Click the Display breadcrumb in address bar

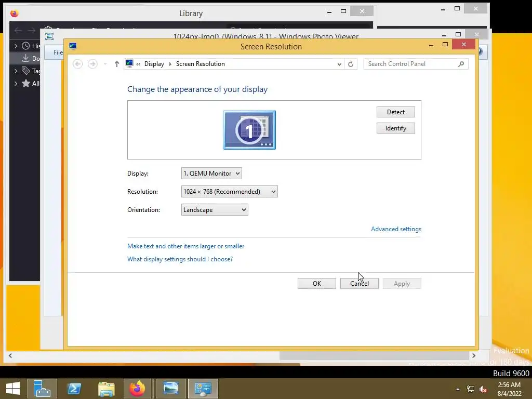pyautogui.click(x=154, y=64)
